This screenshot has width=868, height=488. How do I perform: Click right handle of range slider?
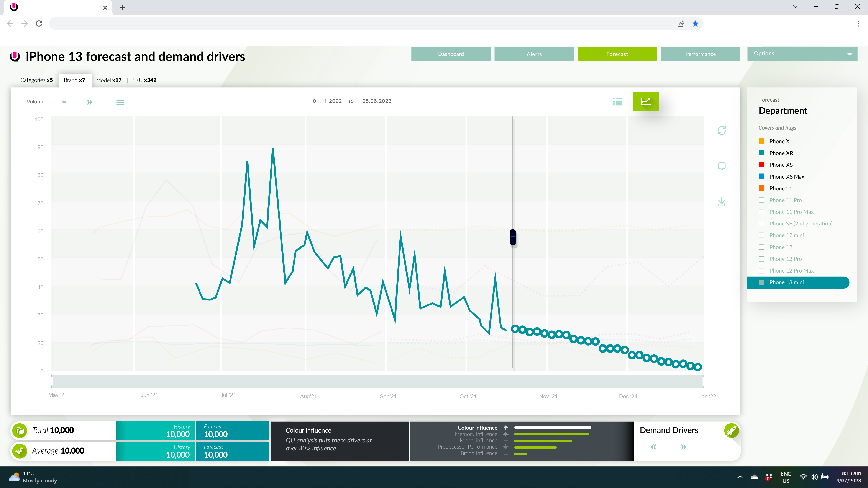(704, 381)
